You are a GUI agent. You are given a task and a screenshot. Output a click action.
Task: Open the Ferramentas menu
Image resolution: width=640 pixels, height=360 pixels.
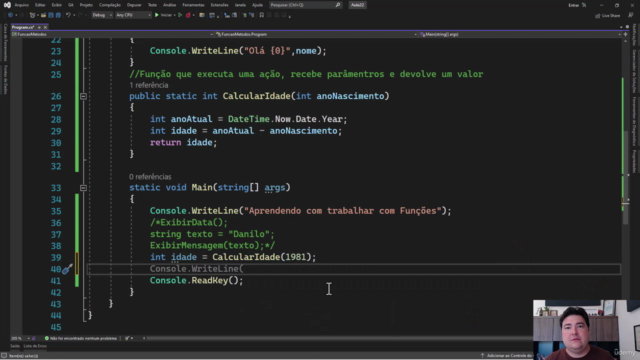click(193, 5)
